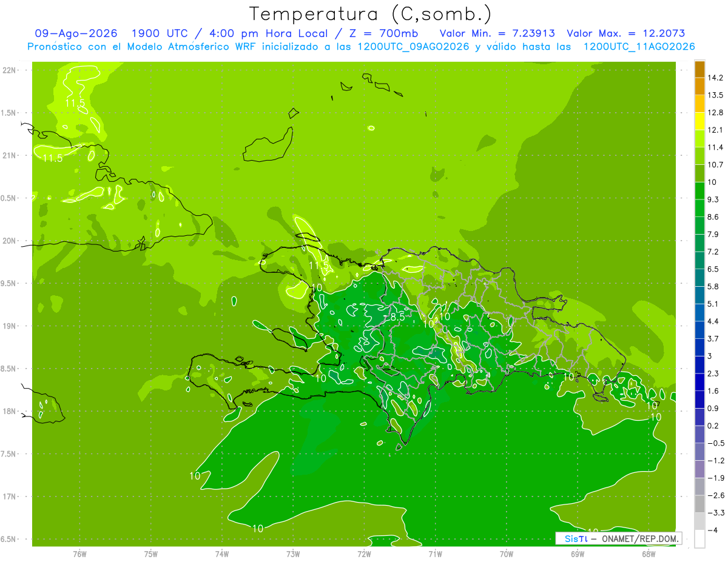Click the "72W" longitude axis label

click(x=364, y=554)
